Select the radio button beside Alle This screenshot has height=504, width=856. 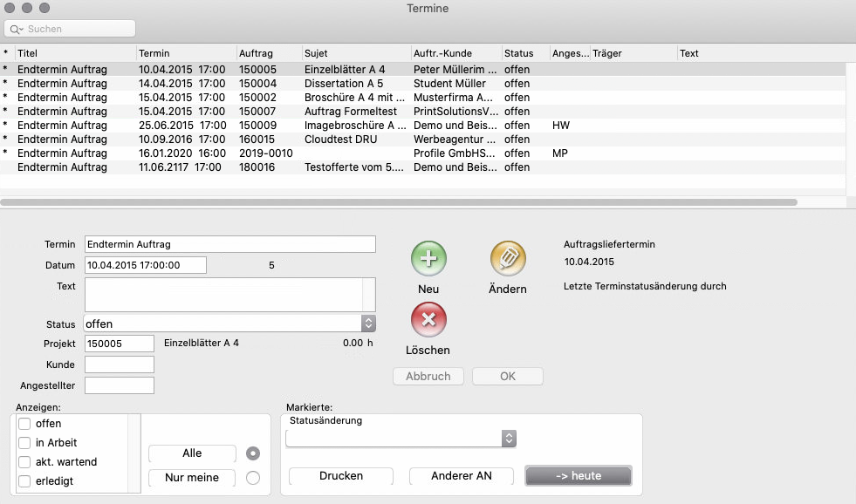(253, 453)
